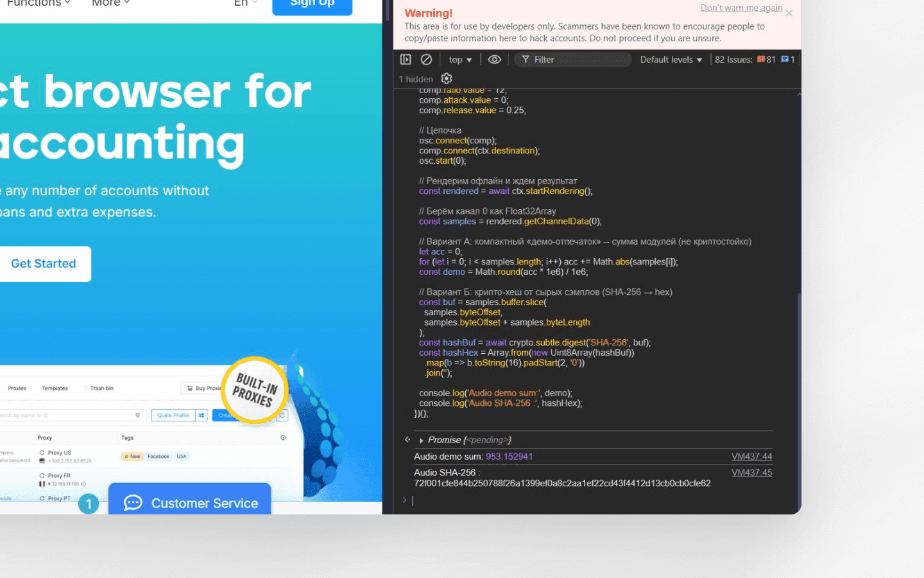Click the '// Цепочка' comment line

(x=440, y=130)
